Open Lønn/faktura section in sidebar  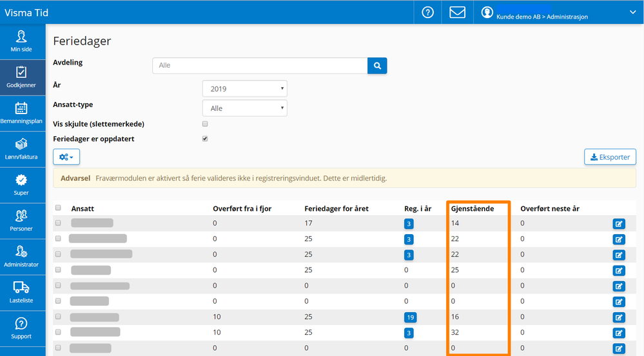(21, 148)
